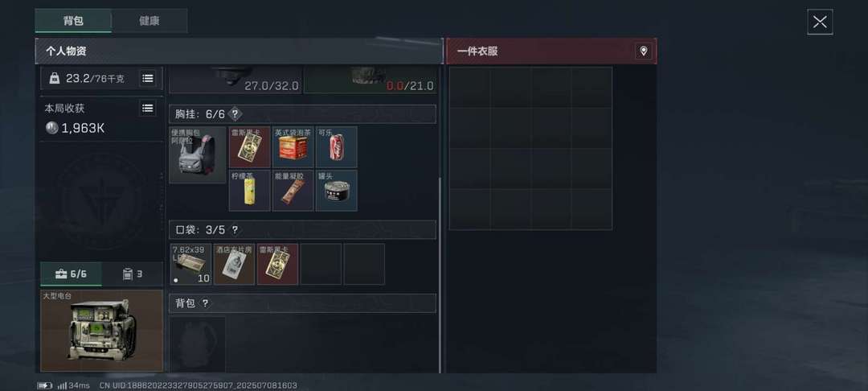Click the 大型电台 radio thumbnail
868x391 pixels.
[x=102, y=331]
